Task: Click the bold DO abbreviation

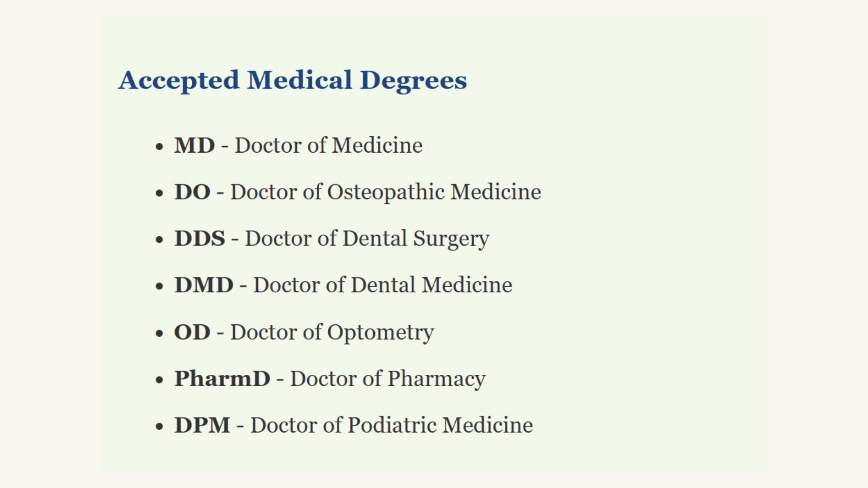Action: (x=192, y=192)
